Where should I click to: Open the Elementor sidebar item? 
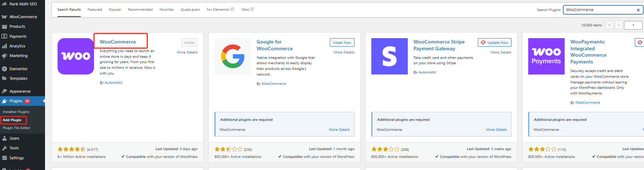click(18, 69)
